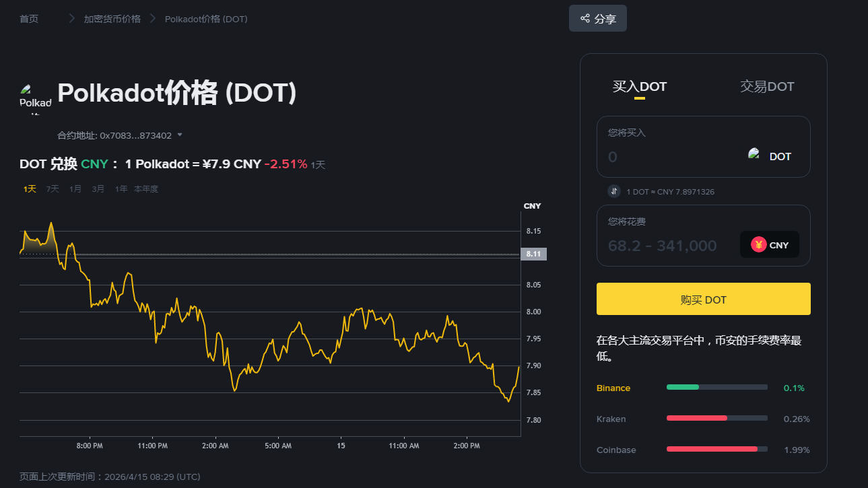
Task: Click the 8.11 price marker on the chart axis
Action: coord(533,254)
